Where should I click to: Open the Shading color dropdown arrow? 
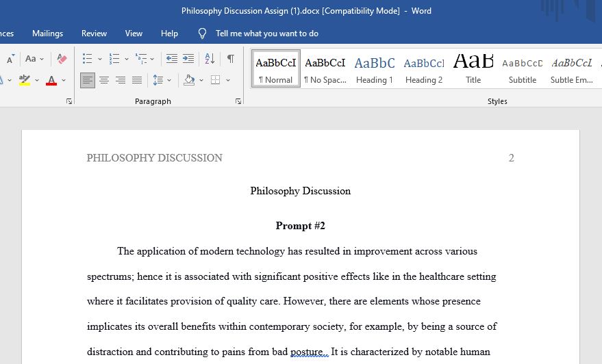(x=201, y=81)
